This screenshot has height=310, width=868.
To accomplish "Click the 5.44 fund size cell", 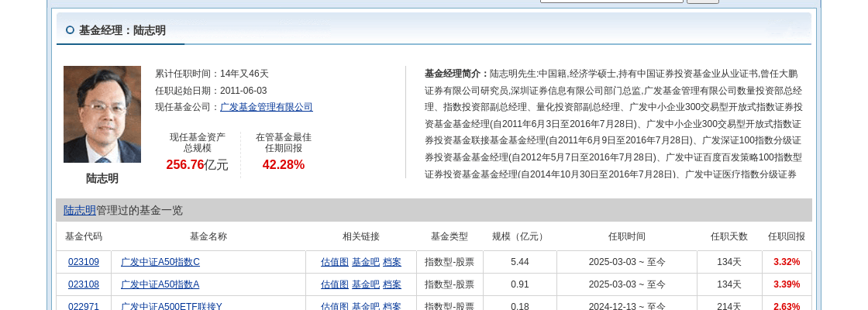I will pos(520,262).
